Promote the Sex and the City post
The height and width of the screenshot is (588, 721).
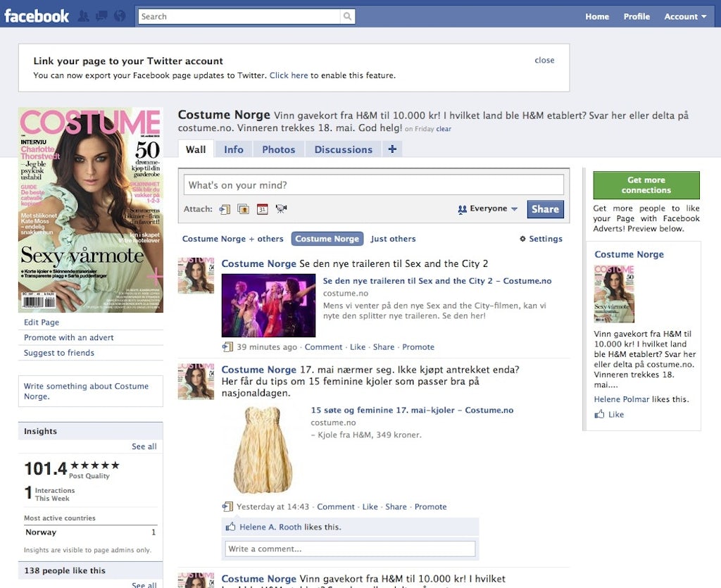click(418, 347)
